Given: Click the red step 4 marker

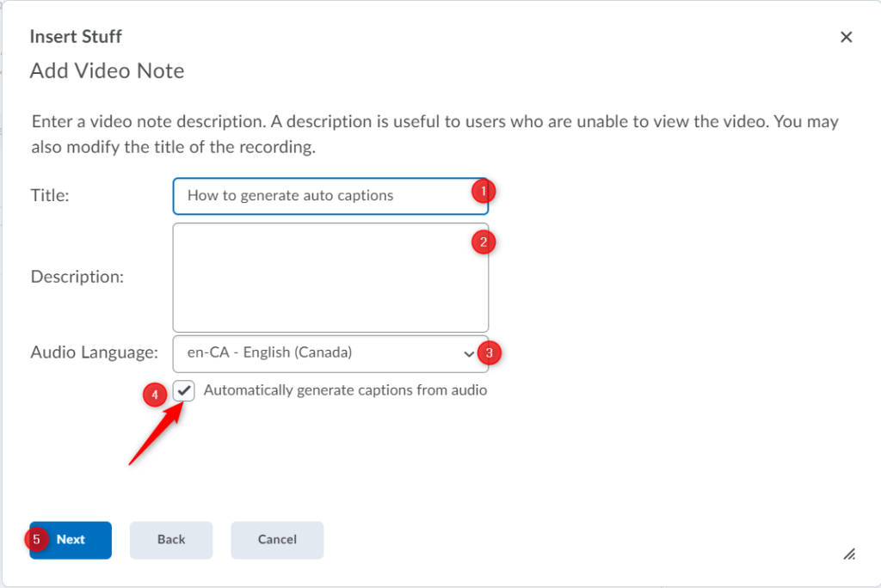Looking at the screenshot, I should coord(155,395).
